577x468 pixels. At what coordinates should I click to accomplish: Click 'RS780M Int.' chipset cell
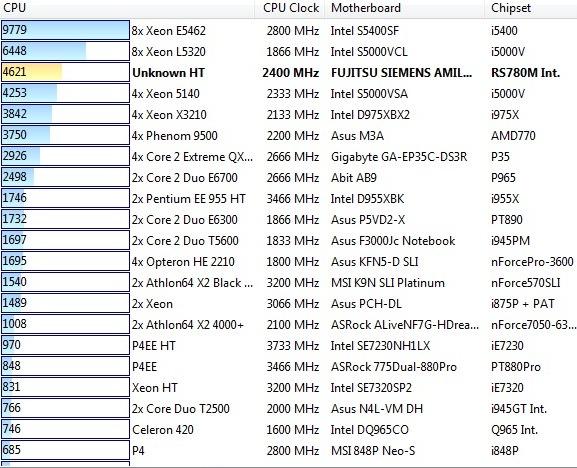click(x=525, y=72)
